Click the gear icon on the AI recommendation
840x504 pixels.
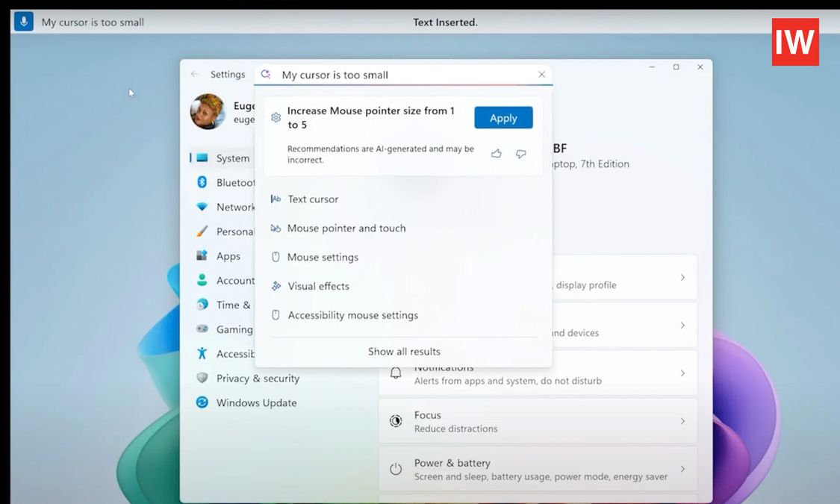pyautogui.click(x=276, y=117)
